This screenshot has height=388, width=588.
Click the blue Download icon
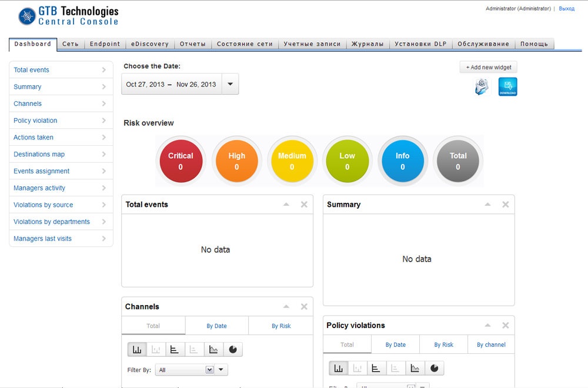[508, 86]
